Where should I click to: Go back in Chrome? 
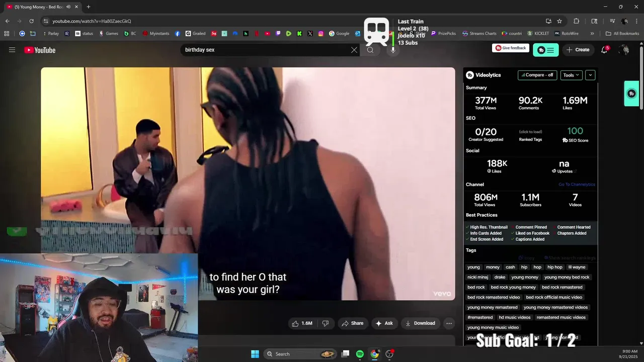(x=7, y=21)
